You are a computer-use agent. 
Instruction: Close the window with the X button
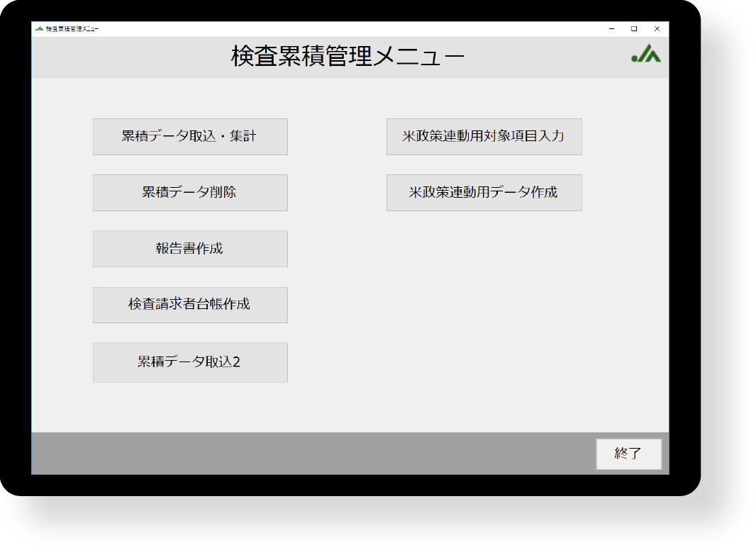point(657,29)
